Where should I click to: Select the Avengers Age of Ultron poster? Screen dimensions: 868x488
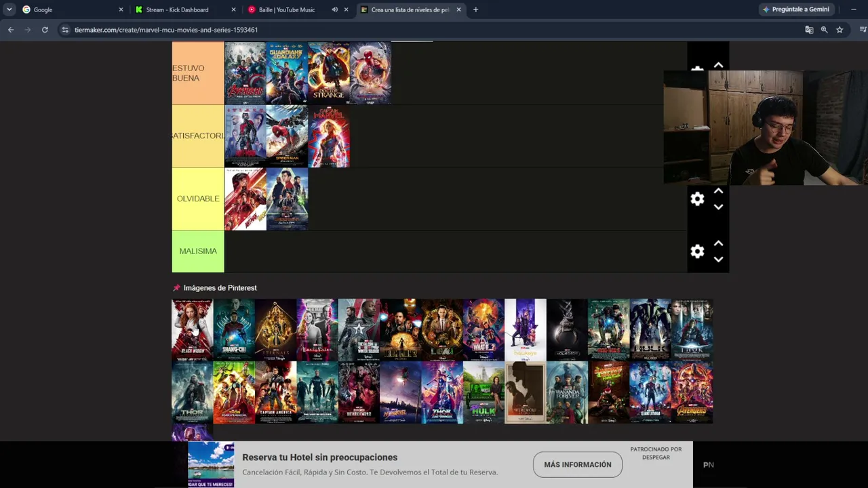click(245, 73)
